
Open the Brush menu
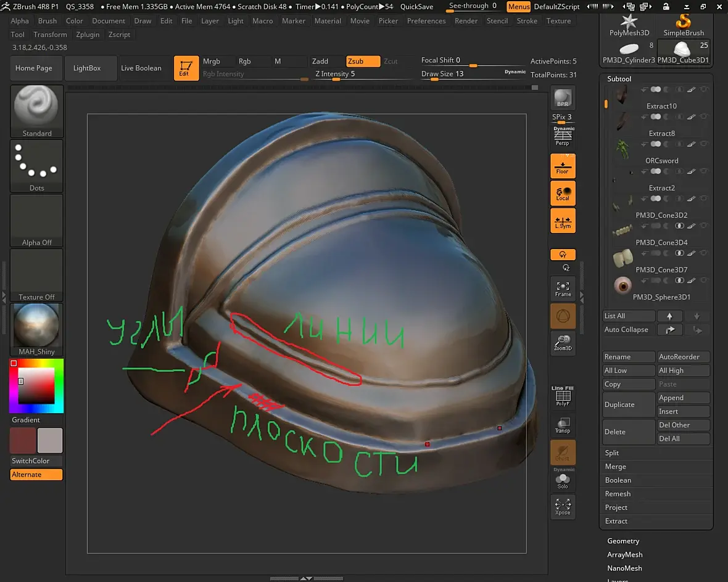(48, 21)
